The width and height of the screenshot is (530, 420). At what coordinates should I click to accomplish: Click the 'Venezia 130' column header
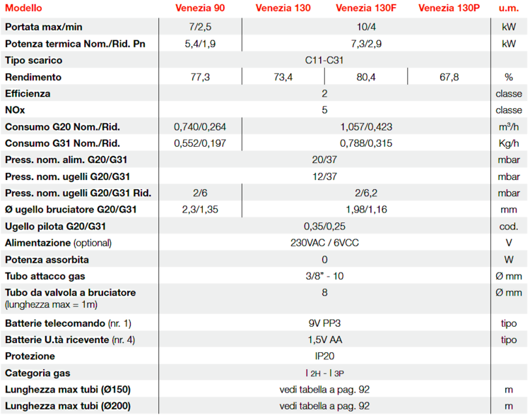pos(283,8)
